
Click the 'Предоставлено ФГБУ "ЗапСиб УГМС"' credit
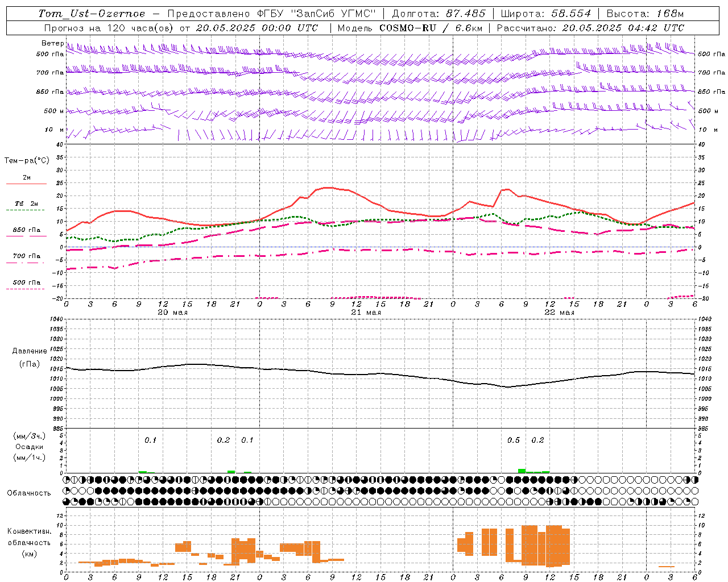[x=271, y=14]
